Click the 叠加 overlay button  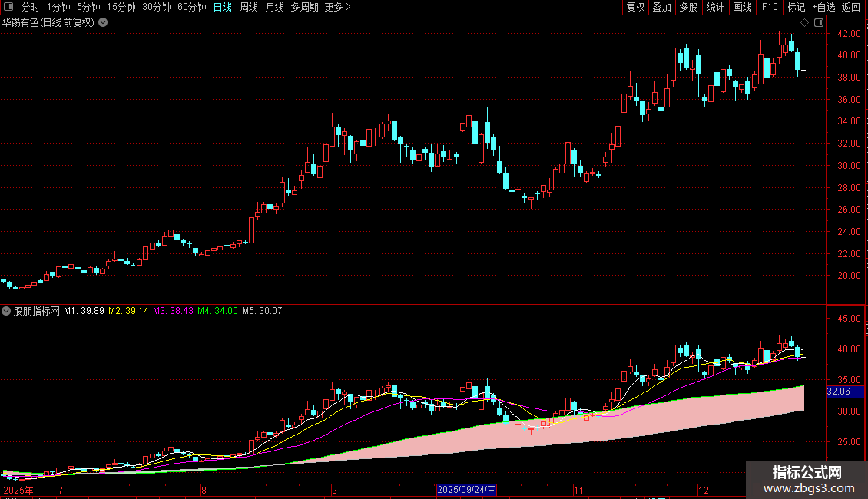661,7
